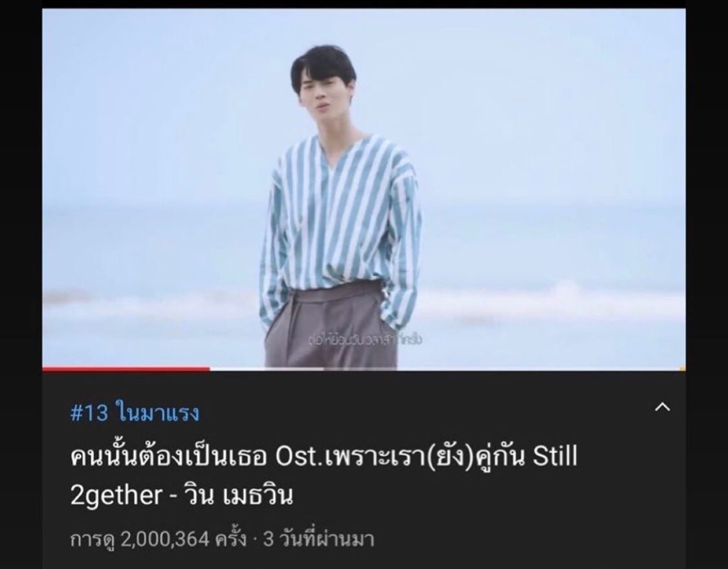
Task: Click the red played portion of progress bar
Action: click(x=126, y=369)
